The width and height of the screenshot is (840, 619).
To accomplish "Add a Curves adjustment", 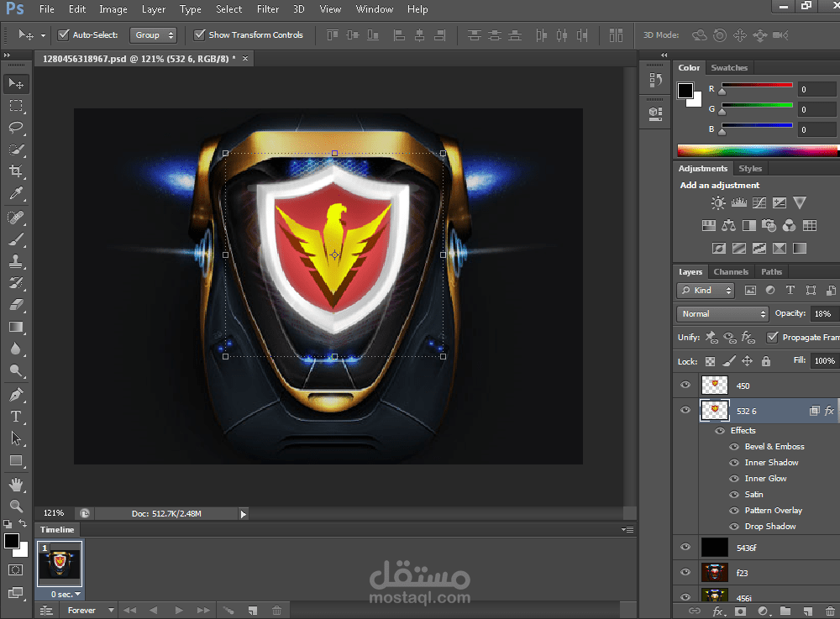I will pos(759,202).
